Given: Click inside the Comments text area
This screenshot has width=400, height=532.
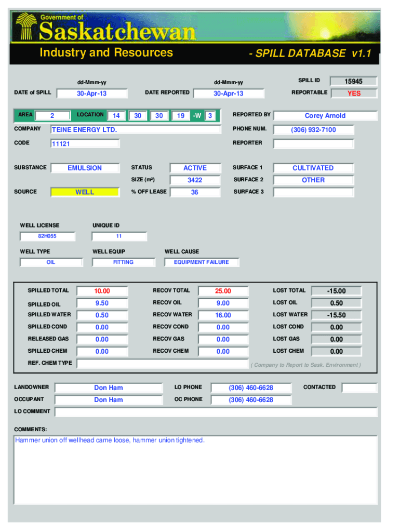Looking at the screenshot, I should [195, 473].
